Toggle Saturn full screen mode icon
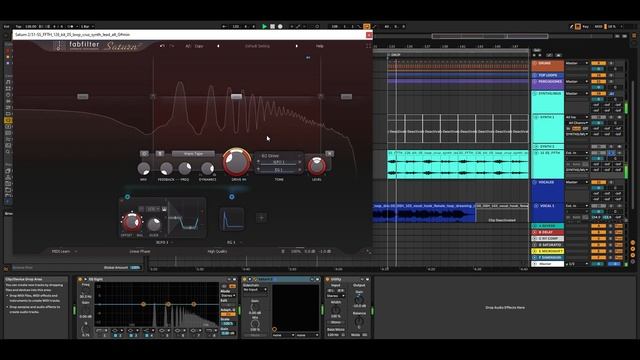This screenshot has width=640, height=360. click(x=368, y=46)
